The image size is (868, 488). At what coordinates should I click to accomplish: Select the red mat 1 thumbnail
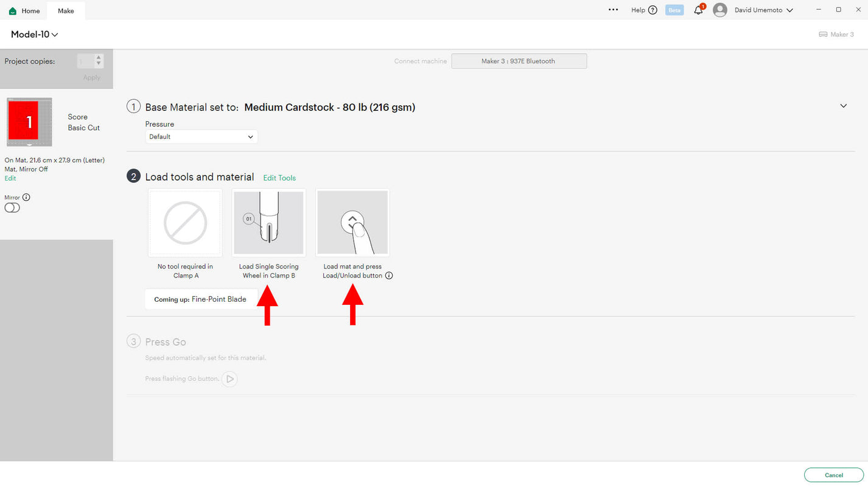coord(29,122)
